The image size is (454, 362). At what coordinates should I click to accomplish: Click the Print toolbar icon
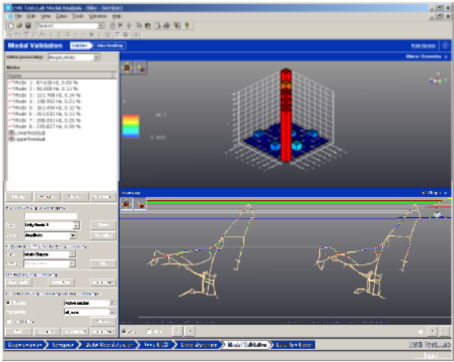[x=166, y=26]
